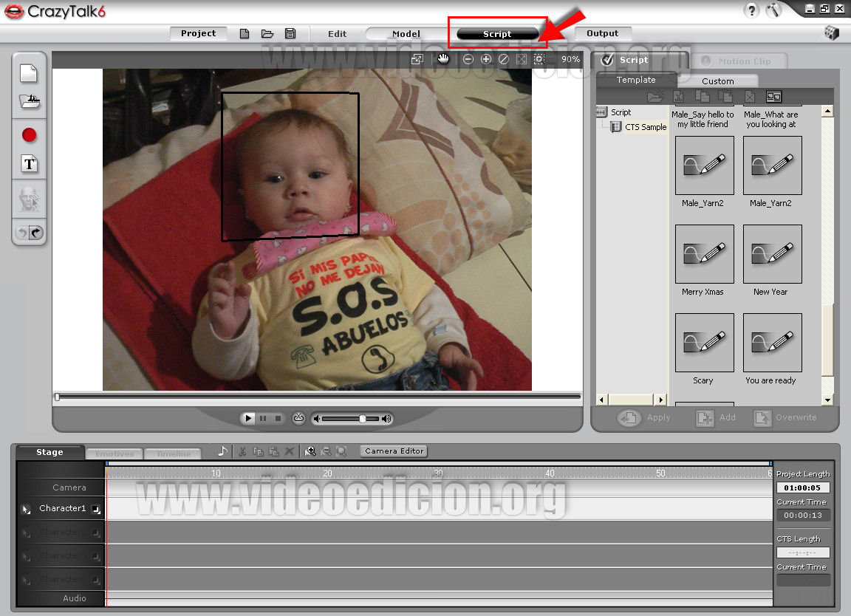Toggle the loop playback button beside stop
Image resolution: width=851 pixels, height=616 pixels.
(298, 418)
